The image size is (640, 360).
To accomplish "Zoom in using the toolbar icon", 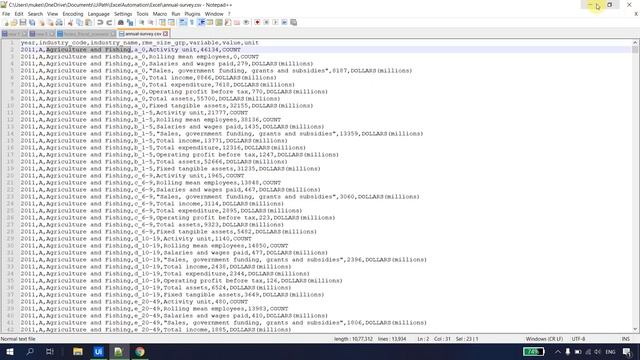I will click(142, 22).
